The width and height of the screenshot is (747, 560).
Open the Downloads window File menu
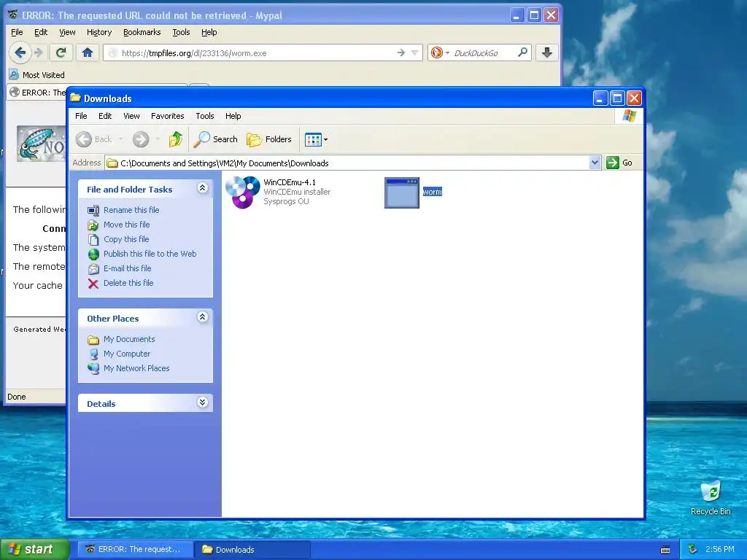81,116
